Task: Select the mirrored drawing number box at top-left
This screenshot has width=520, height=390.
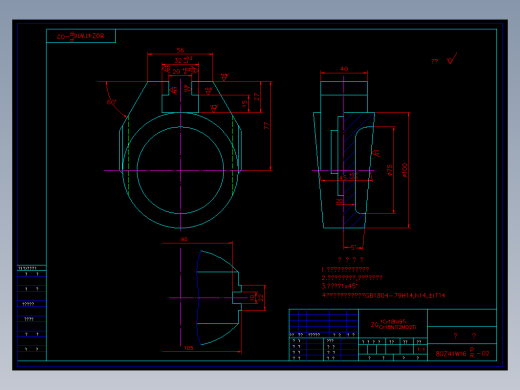Action: pyautogui.click(x=81, y=36)
